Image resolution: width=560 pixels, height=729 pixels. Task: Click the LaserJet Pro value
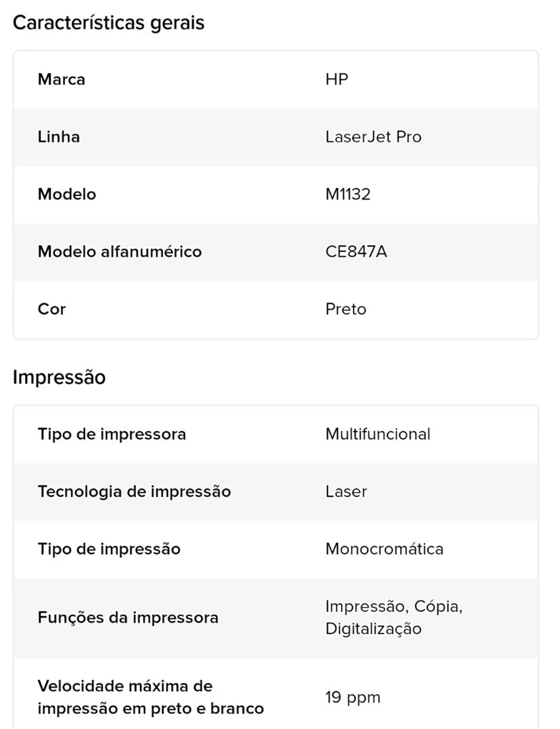click(x=373, y=137)
